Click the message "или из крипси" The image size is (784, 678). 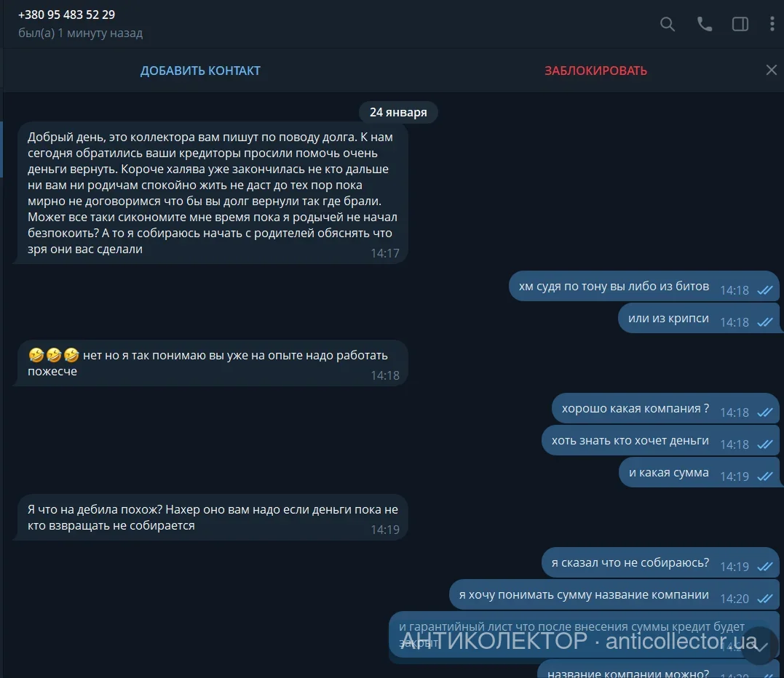(x=698, y=318)
